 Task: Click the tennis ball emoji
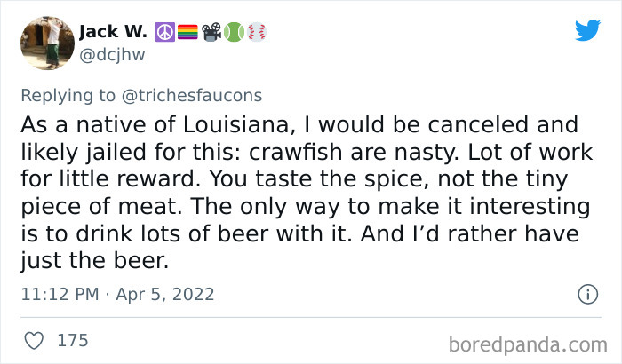(x=233, y=32)
